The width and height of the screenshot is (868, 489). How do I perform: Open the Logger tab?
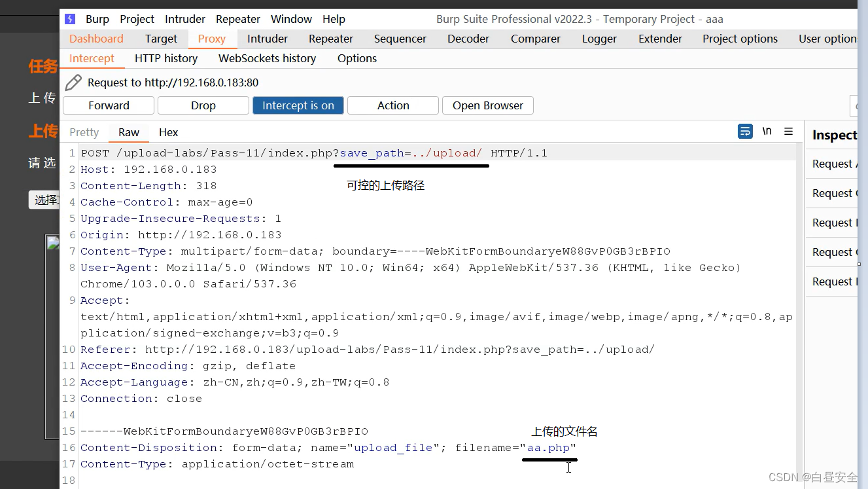pyautogui.click(x=600, y=39)
